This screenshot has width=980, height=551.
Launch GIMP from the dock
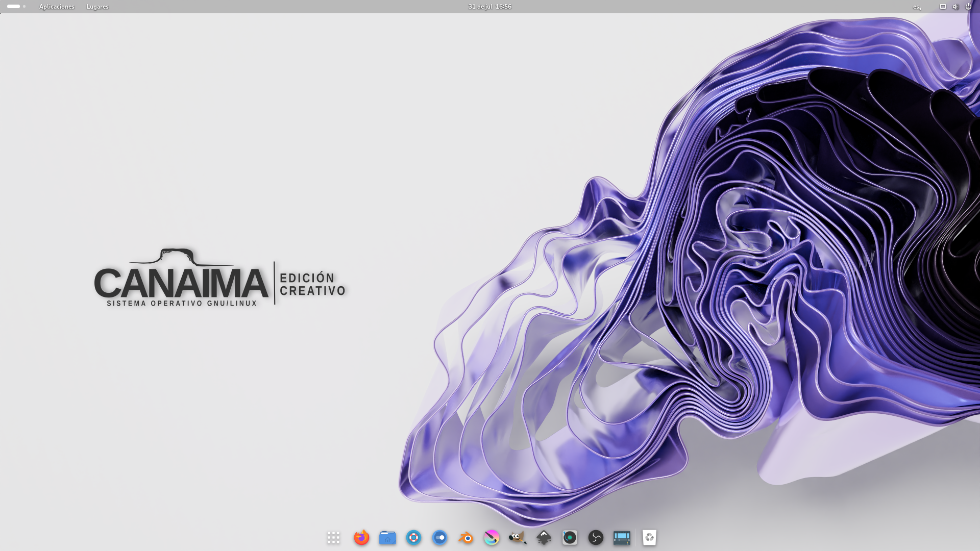[x=518, y=537]
